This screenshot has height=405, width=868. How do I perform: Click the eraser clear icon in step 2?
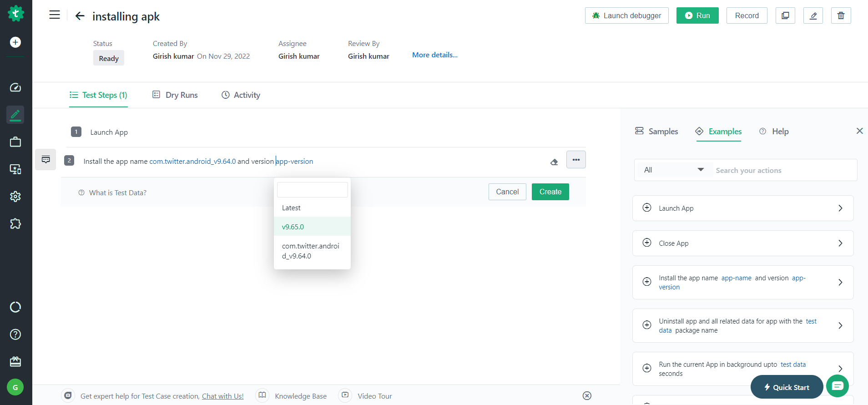pos(554,162)
